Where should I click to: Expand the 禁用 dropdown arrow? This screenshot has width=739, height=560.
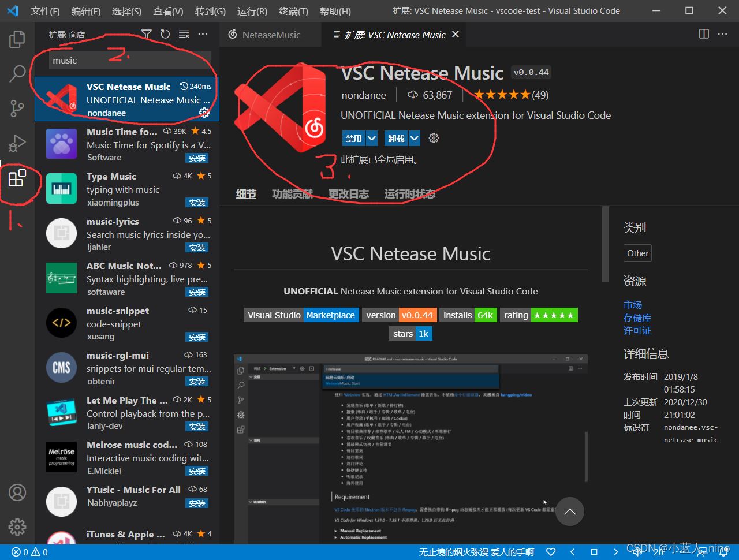(372, 138)
